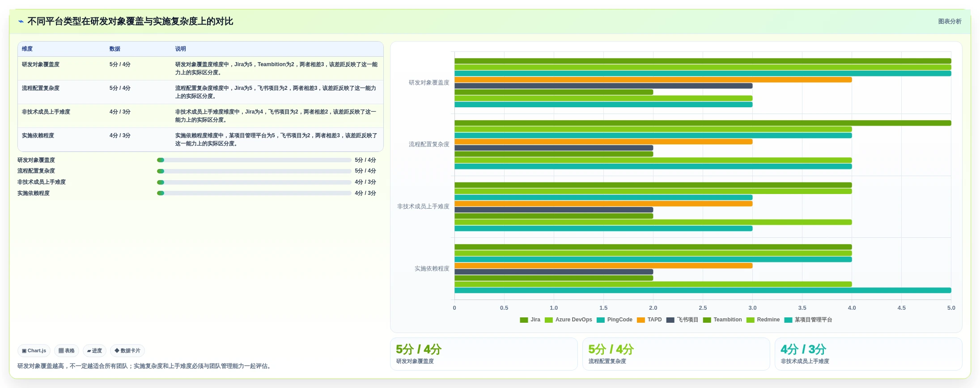Toggle the Jira legend item in the chart
Viewport: 980px width, 388px height.
pyautogui.click(x=530, y=320)
